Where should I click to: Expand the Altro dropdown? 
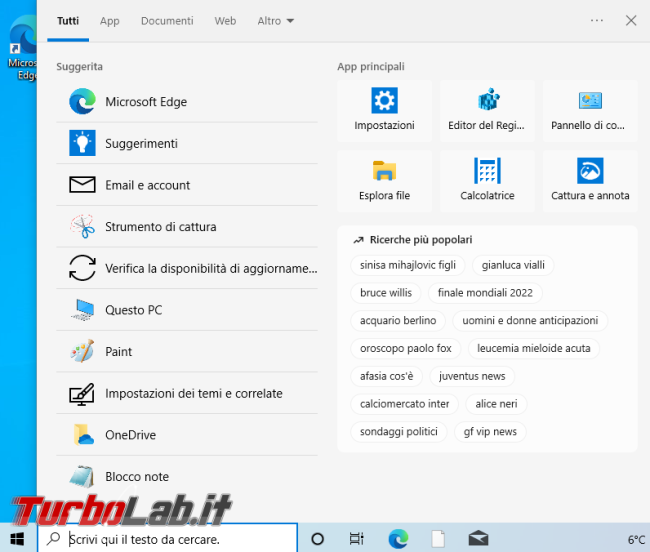pos(276,21)
